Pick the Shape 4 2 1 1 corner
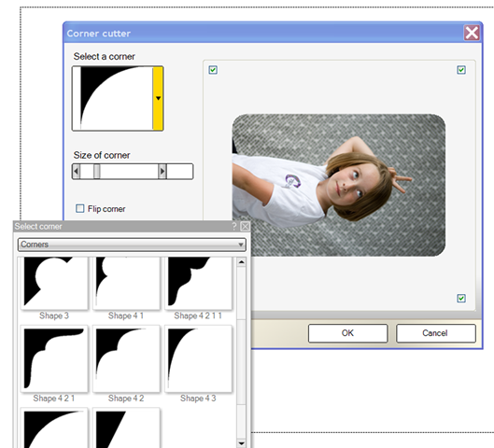The height and width of the screenshot is (448, 494). (x=198, y=283)
